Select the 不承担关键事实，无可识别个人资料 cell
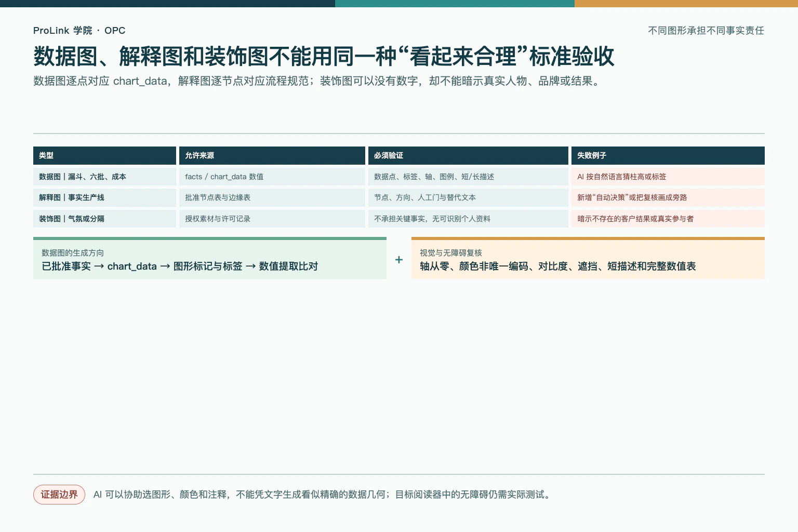The height and width of the screenshot is (532, 798). (468, 219)
